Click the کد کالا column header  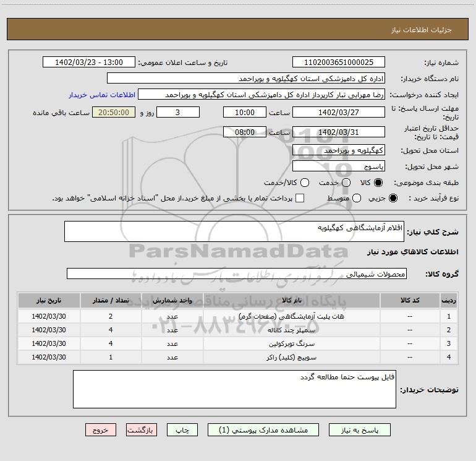pos(410,300)
